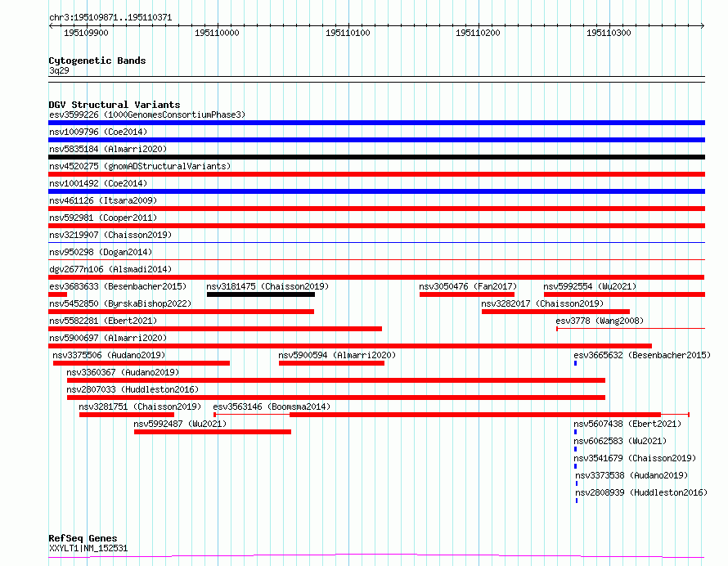Screen dimensions: 728x566
Task: Select nsv1001492 (Coe2014) label
Action: (x=98, y=183)
